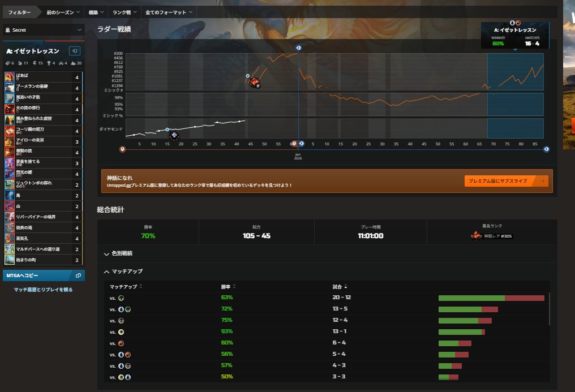
Task: Open the ランク戦 dropdown filter
Action: click(x=125, y=12)
